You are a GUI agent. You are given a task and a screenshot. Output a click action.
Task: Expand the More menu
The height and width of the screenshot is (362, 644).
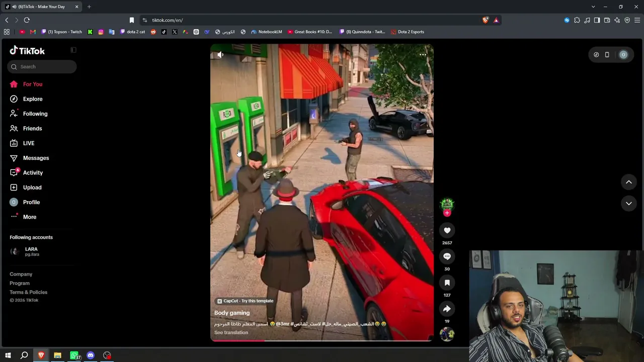[30, 217]
